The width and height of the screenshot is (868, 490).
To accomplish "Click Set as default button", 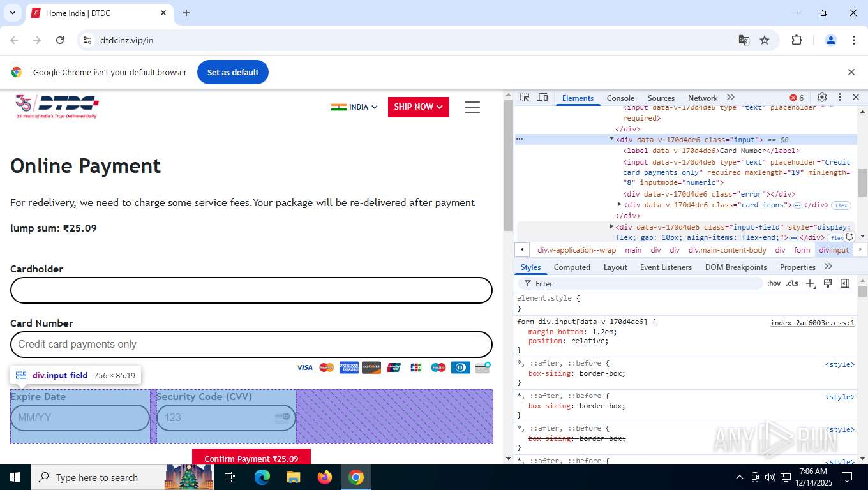I will (233, 72).
